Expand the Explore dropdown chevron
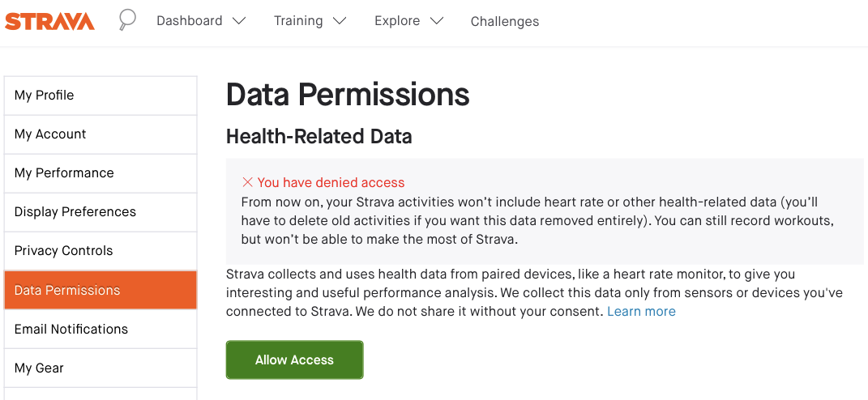Image resolution: width=868 pixels, height=400 pixels. point(437,21)
